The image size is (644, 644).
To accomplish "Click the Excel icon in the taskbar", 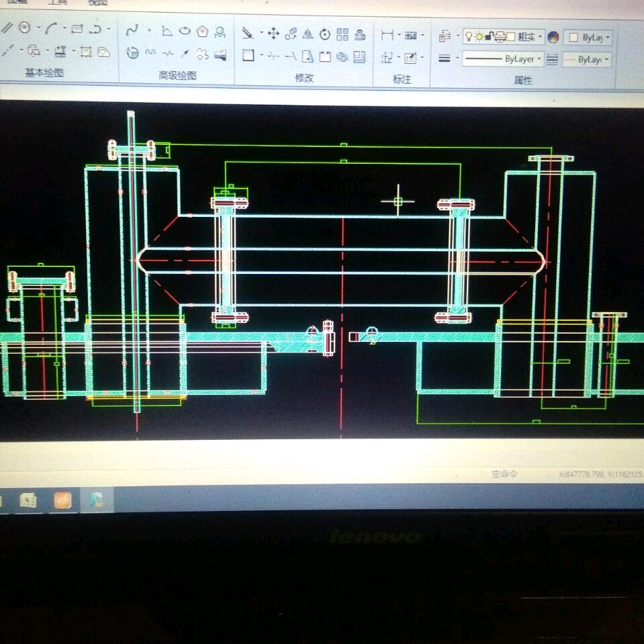I will click(28, 500).
